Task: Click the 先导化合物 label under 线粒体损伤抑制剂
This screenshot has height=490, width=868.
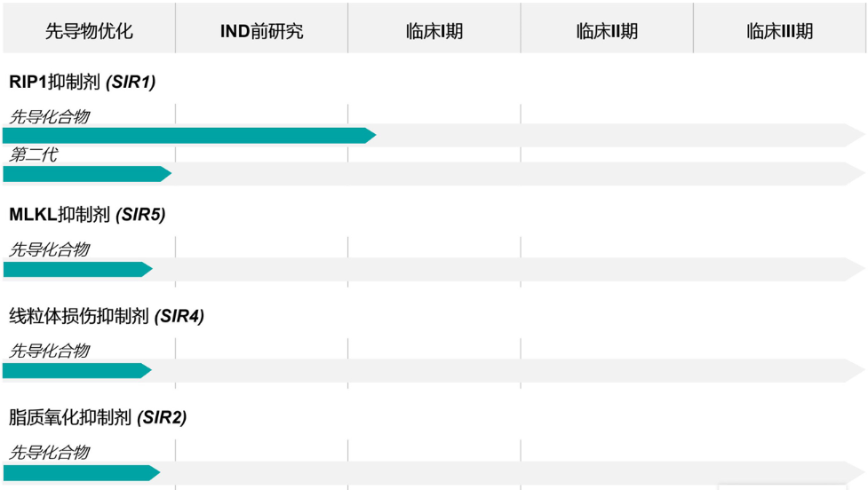Action: pyautogui.click(x=49, y=351)
